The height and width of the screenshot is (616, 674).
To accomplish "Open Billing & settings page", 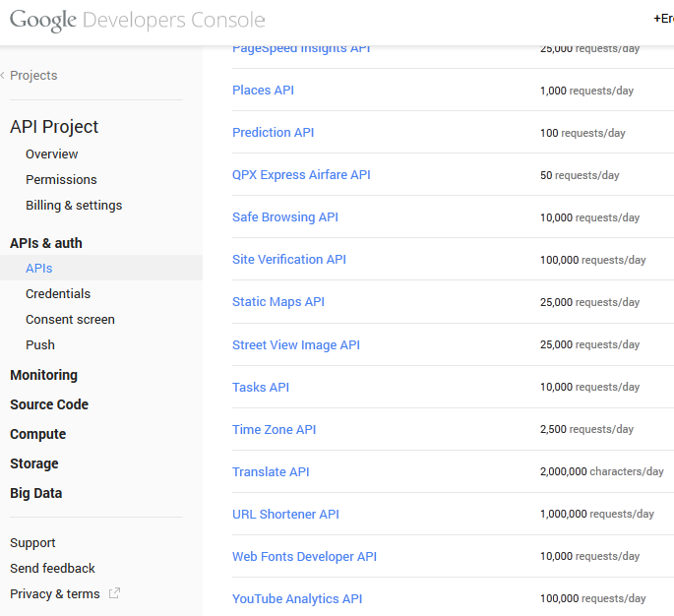I will coord(74,206).
